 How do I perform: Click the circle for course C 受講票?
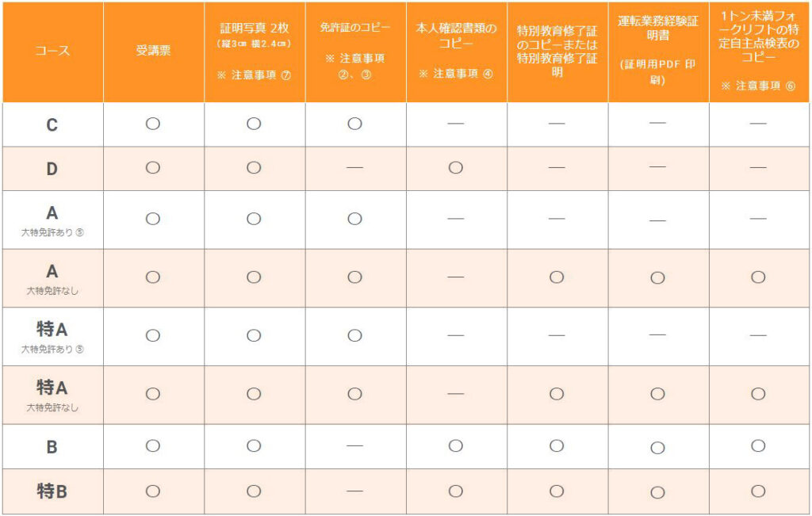tap(153, 124)
